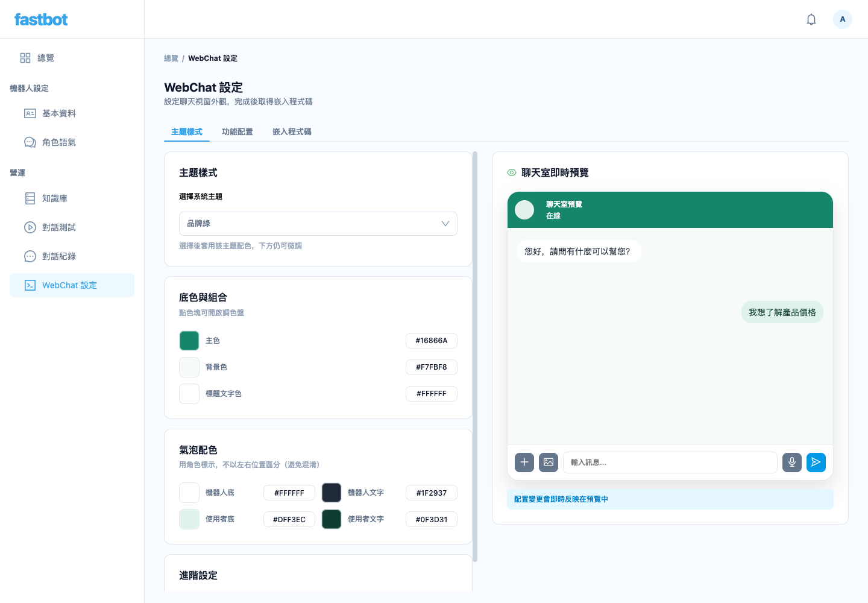Screen dimensions: 868x603
Task: Click the 使用者文字 dark green swatch
Action: [332, 519]
